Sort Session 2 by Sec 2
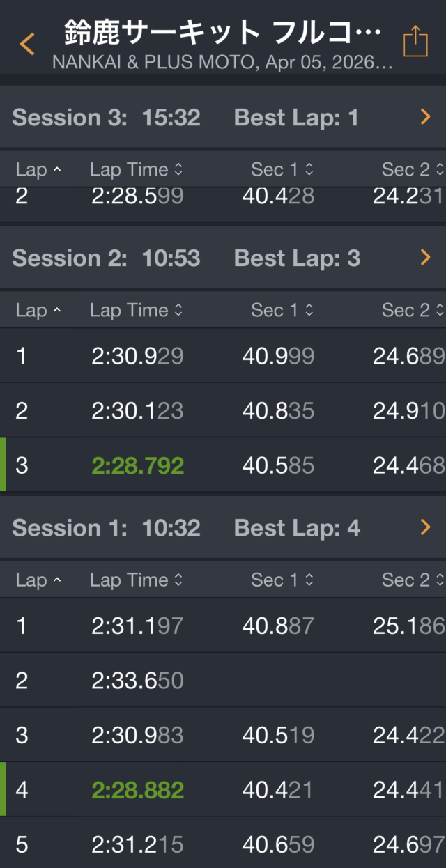 coord(413,310)
